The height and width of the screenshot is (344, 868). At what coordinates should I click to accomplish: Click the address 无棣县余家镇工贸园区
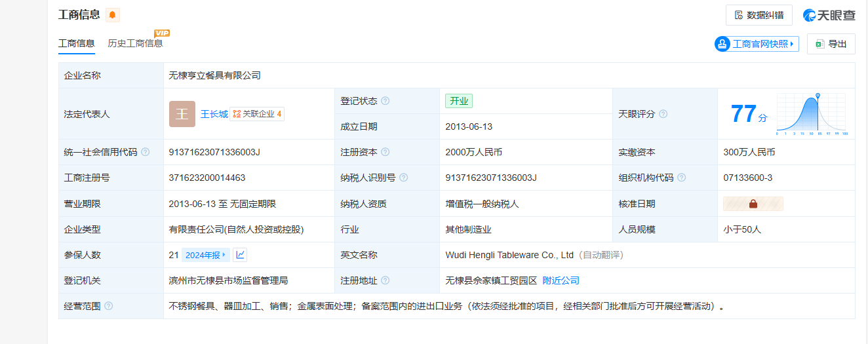pyautogui.click(x=491, y=280)
